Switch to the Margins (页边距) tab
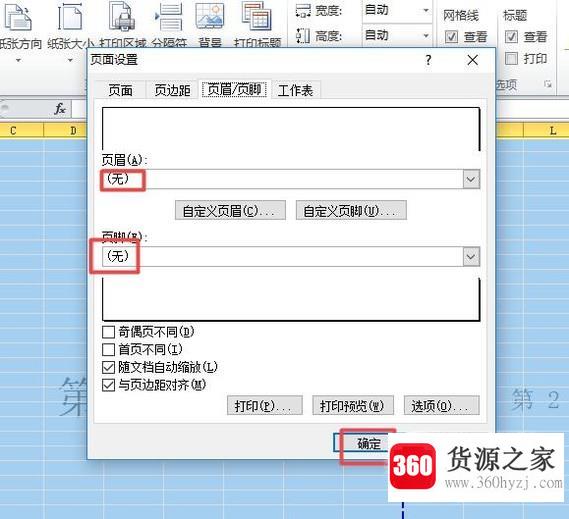The height and width of the screenshot is (519, 569). tap(172, 90)
